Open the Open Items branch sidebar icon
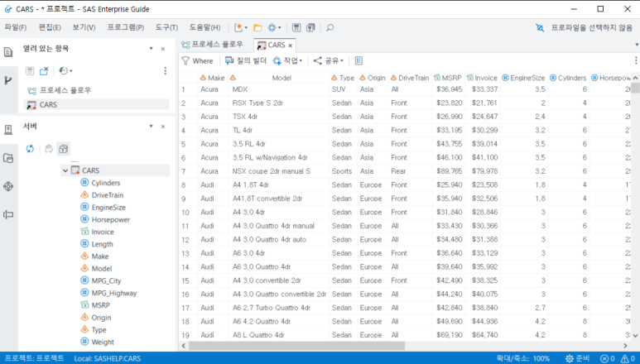The width and height of the screenshot is (640, 364). tap(8, 80)
